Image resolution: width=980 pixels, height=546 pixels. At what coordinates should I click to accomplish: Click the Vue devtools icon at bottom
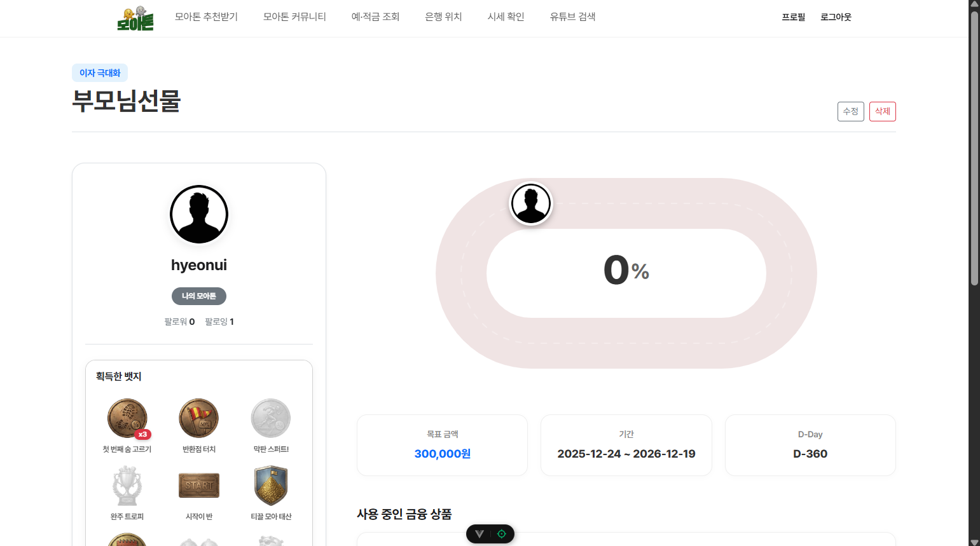pos(480,534)
